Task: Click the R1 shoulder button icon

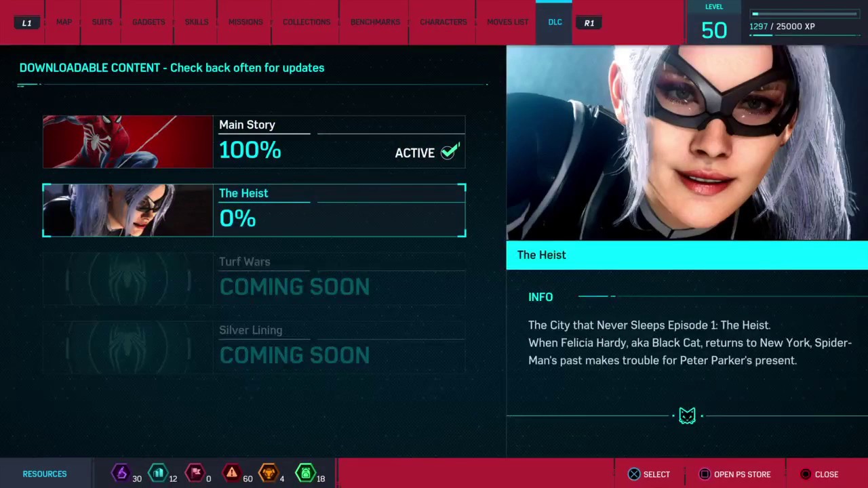Action: tap(589, 22)
